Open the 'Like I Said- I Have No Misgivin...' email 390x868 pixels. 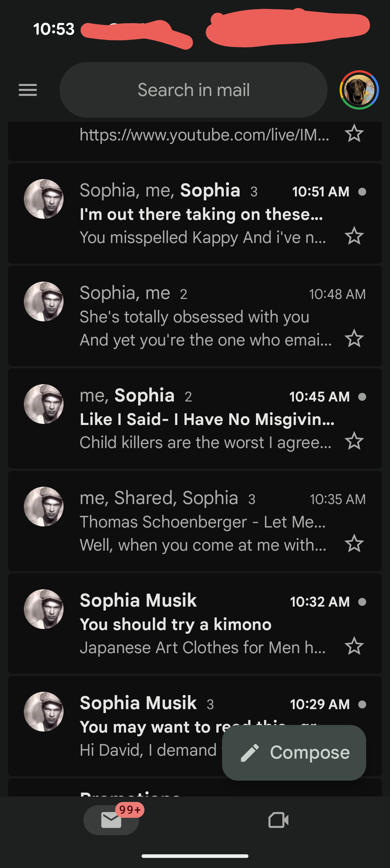click(202, 420)
